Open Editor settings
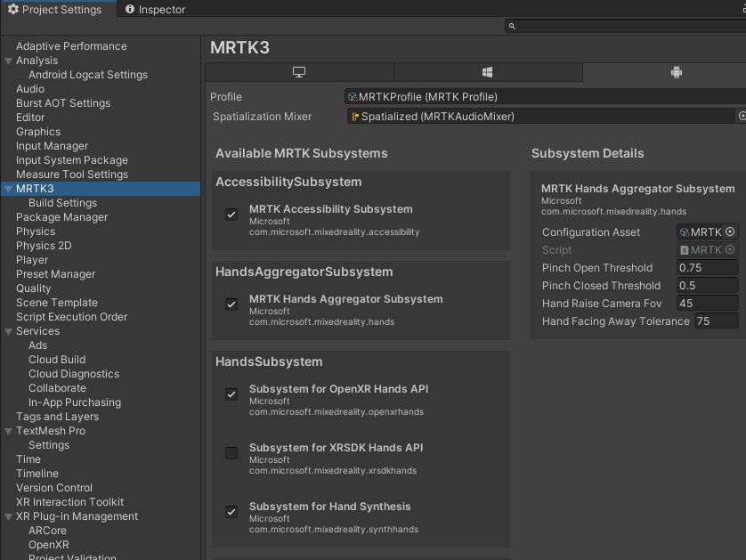746x560 pixels. [x=30, y=118]
